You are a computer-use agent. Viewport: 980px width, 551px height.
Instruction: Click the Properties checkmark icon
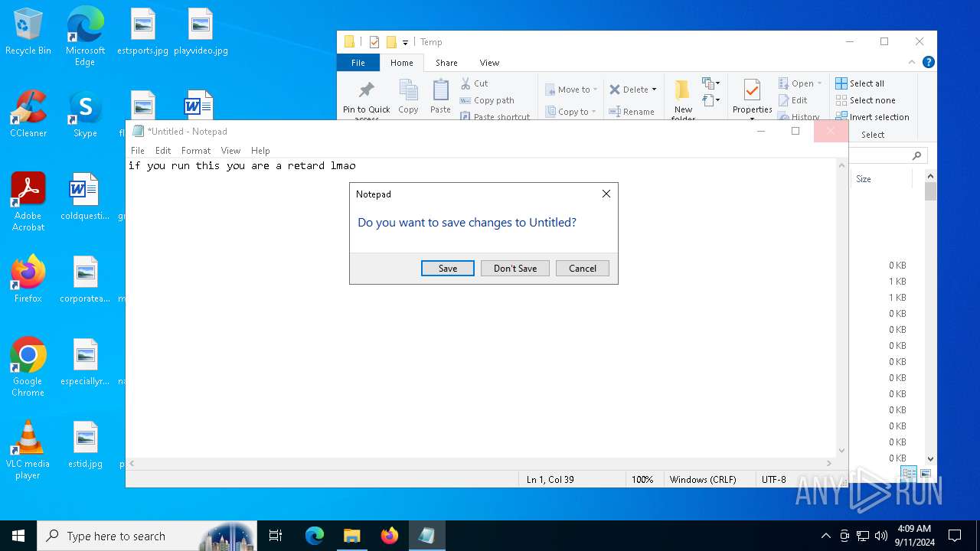coord(752,90)
